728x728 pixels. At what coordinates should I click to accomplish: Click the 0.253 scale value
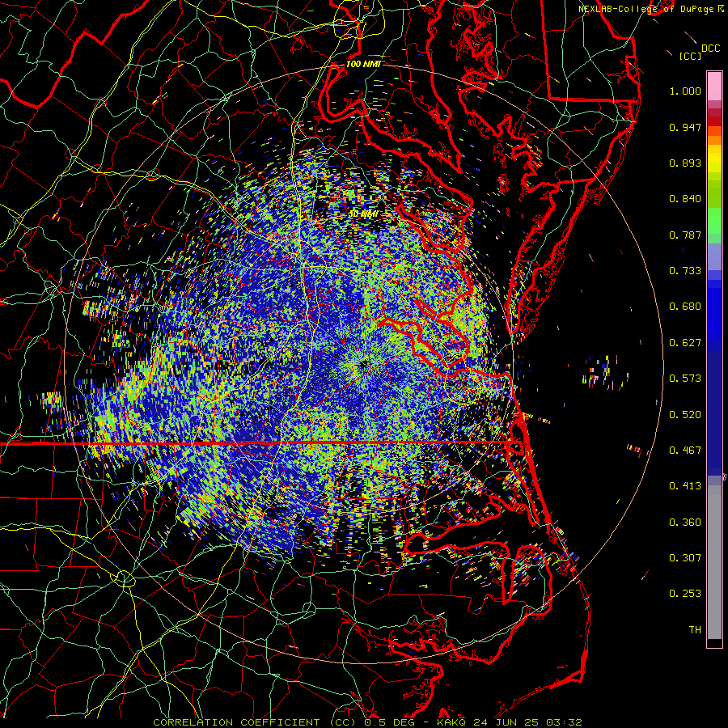click(x=685, y=594)
